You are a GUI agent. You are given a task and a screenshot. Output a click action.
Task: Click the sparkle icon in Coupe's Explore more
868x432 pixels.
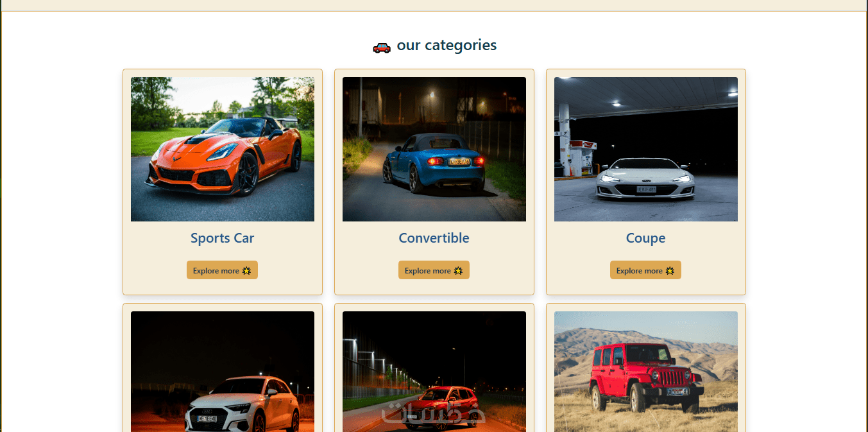point(670,271)
